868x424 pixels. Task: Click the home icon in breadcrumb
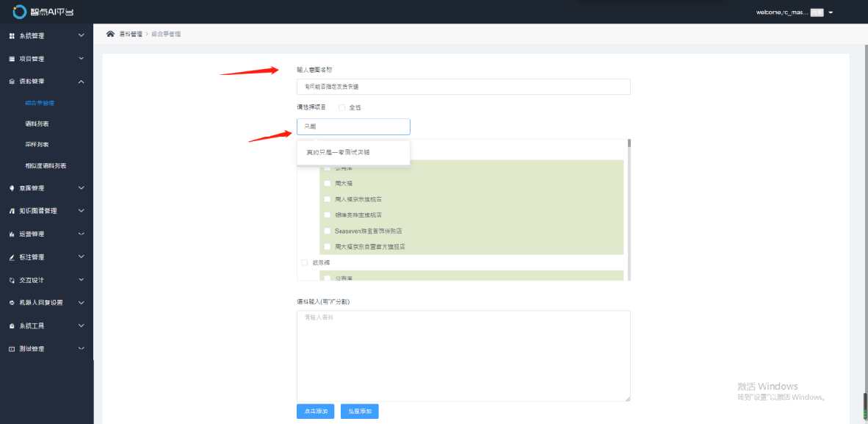click(110, 34)
